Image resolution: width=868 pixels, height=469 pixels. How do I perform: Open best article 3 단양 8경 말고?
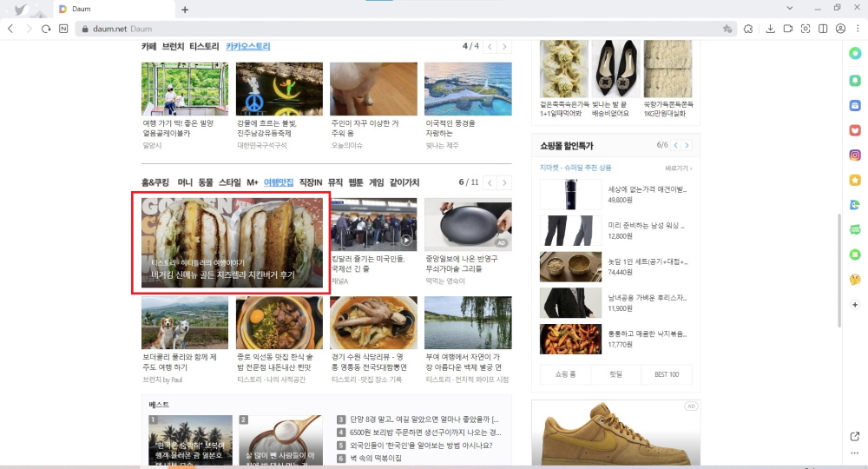[x=424, y=419]
